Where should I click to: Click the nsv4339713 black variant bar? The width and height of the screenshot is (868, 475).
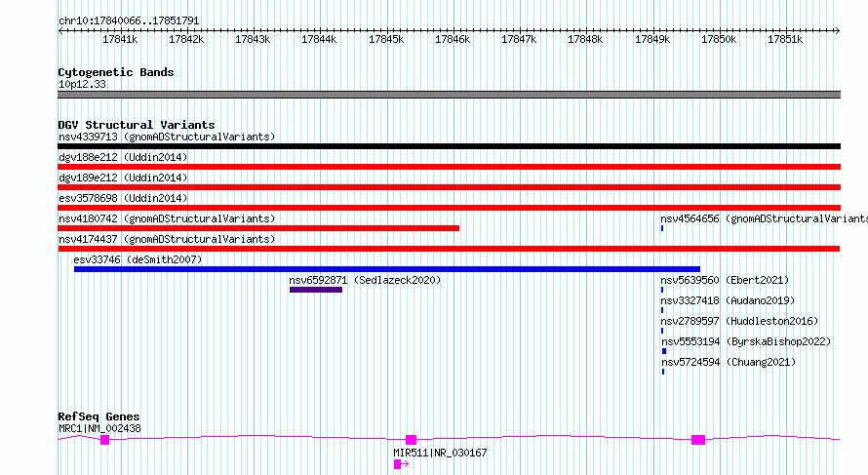pyautogui.click(x=449, y=146)
